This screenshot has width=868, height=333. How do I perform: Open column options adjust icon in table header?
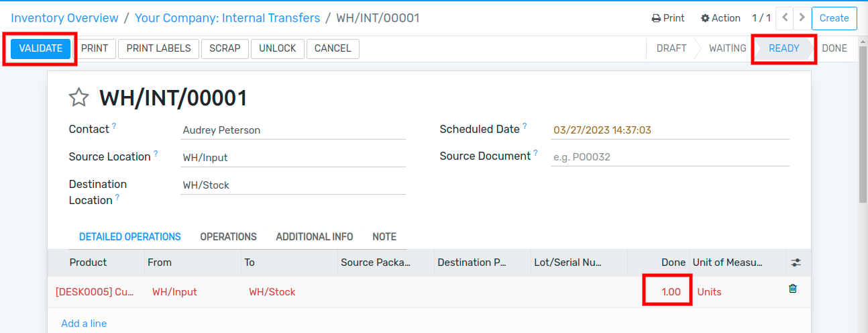click(x=796, y=263)
